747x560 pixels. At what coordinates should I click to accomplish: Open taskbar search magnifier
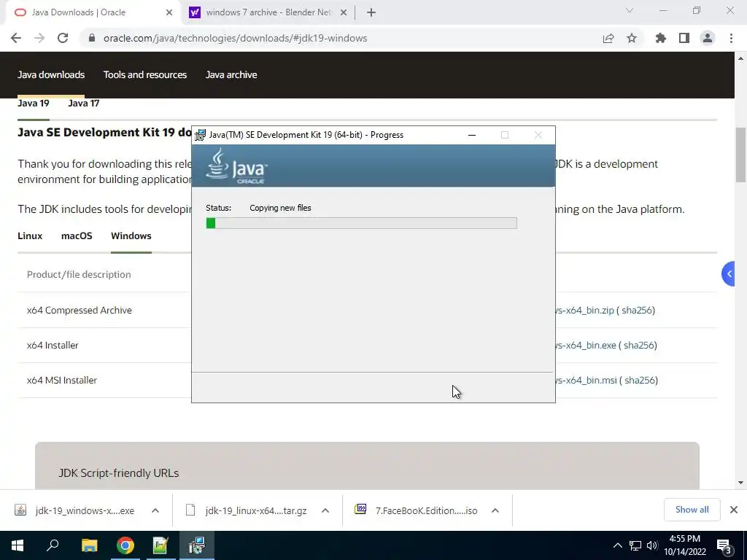[53, 545]
